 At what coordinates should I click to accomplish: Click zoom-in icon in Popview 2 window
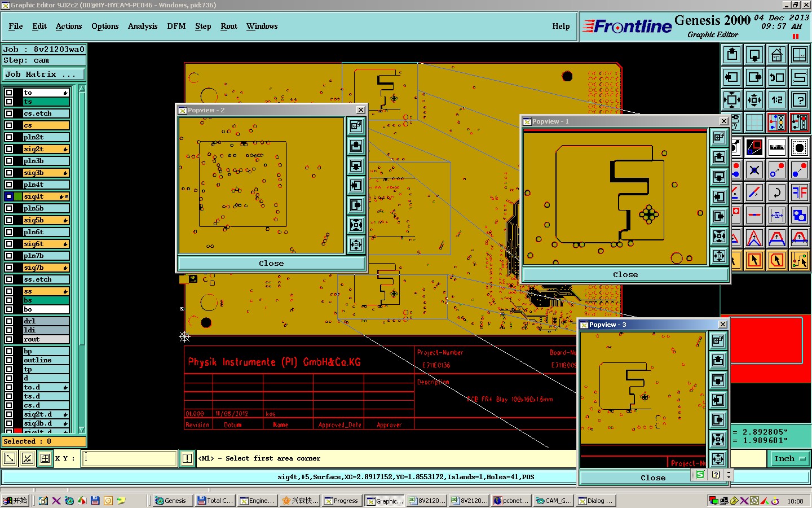coord(356,225)
